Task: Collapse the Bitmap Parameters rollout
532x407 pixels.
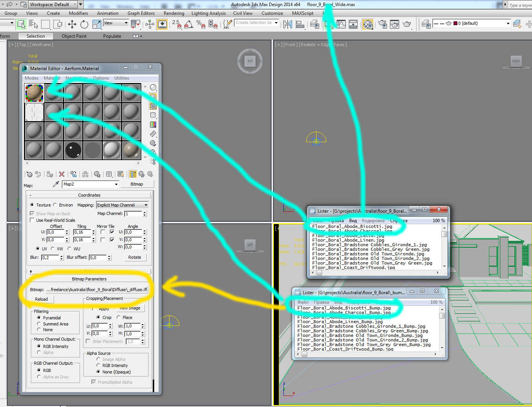Action: coord(89,279)
